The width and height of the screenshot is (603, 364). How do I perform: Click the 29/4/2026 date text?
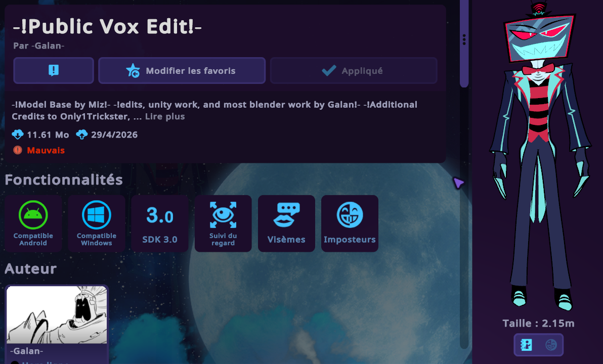click(x=114, y=135)
